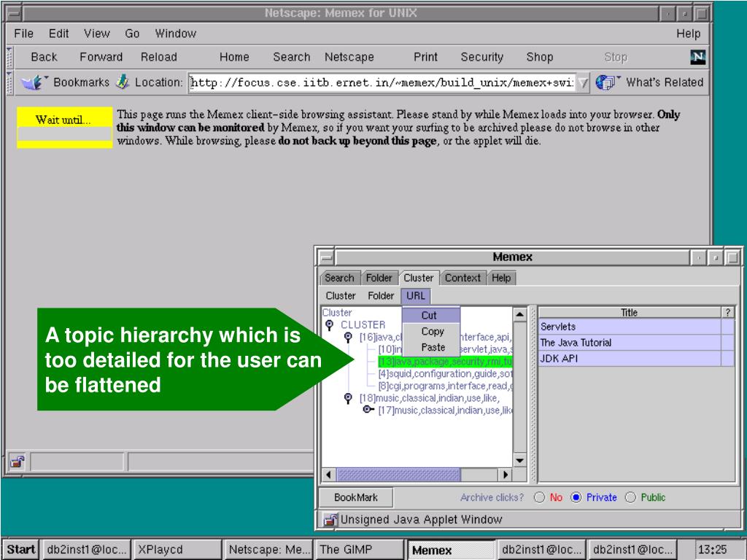Select Public for Archive clicks

pyautogui.click(x=630, y=497)
